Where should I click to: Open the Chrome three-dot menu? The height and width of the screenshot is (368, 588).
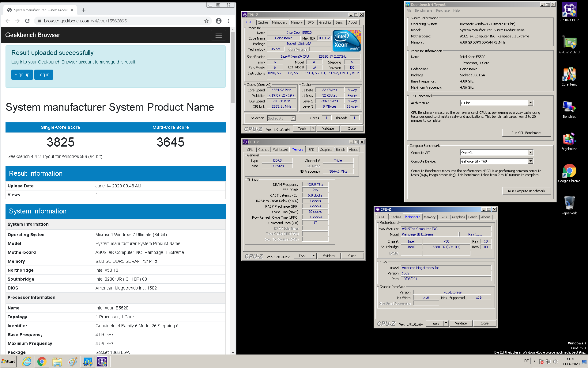click(x=228, y=21)
